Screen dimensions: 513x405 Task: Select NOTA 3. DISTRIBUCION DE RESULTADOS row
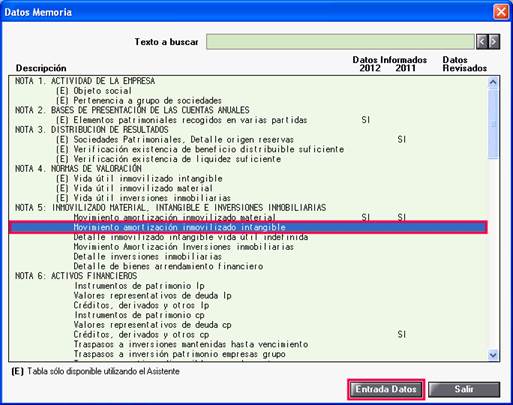[248, 130]
